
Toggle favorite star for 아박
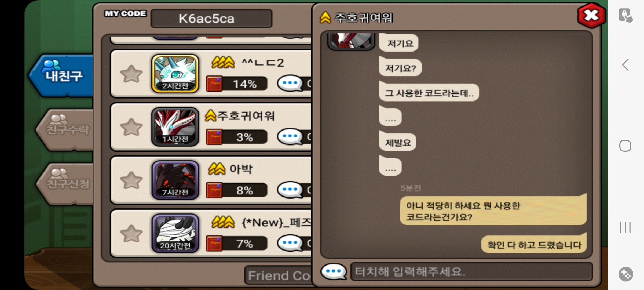click(131, 180)
